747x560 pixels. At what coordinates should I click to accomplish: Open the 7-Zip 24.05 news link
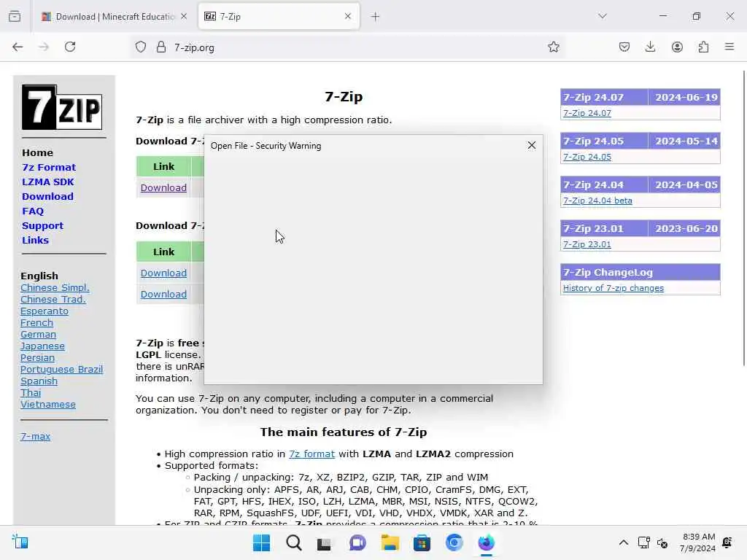pyautogui.click(x=587, y=157)
